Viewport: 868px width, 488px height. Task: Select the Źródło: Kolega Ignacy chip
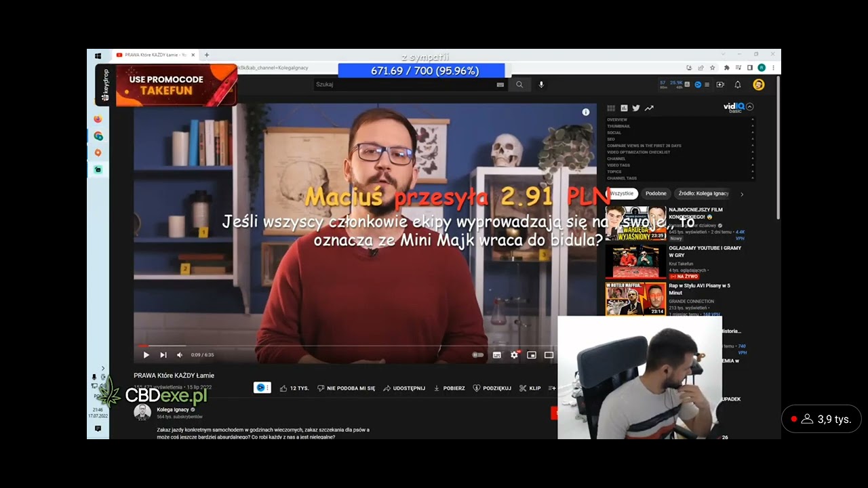[x=703, y=193]
